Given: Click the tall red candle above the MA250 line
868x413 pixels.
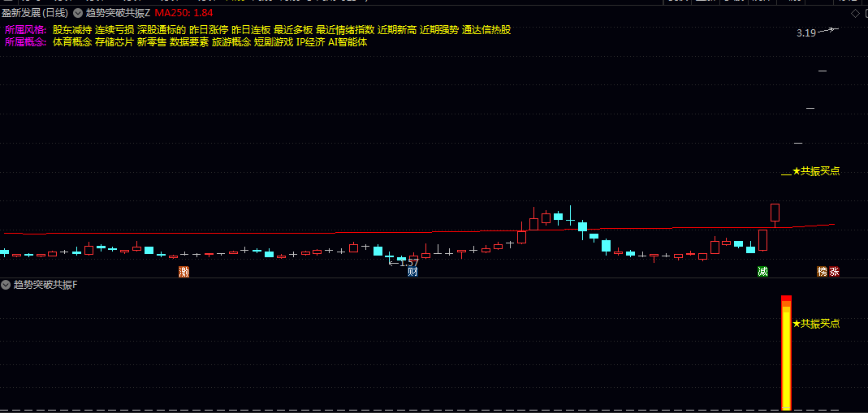Looking at the screenshot, I should (x=775, y=213).
